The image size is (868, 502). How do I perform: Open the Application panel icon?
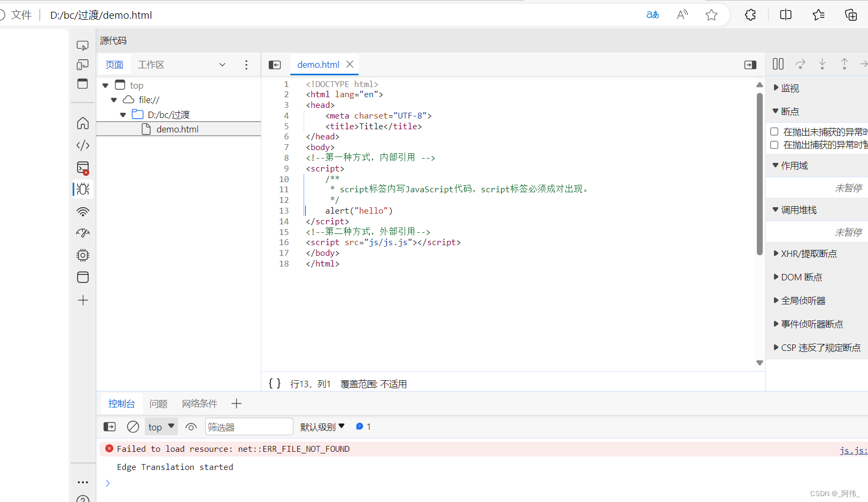point(83,277)
